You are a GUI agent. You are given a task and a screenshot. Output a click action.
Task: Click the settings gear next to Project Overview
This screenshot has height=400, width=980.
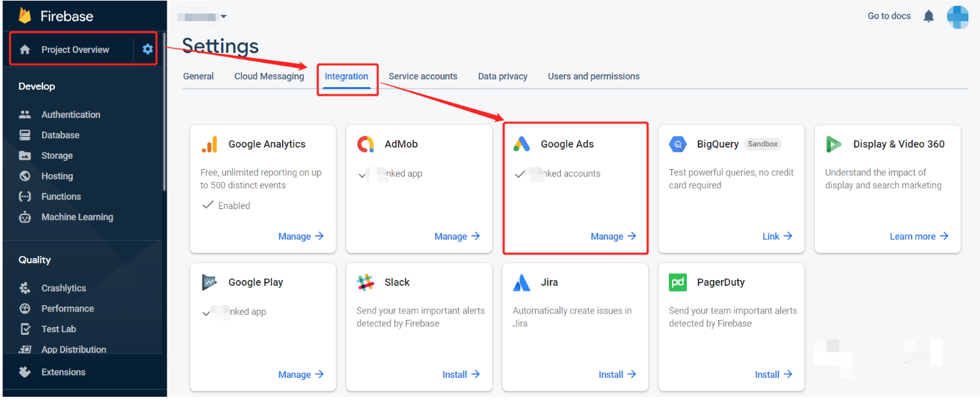pyautogui.click(x=148, y=49)
